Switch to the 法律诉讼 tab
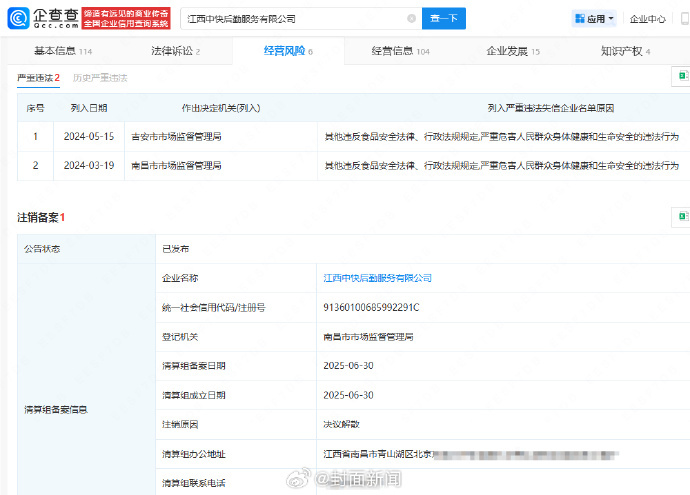This screenshot has width=690, height=495. click(x=175, y=51)
